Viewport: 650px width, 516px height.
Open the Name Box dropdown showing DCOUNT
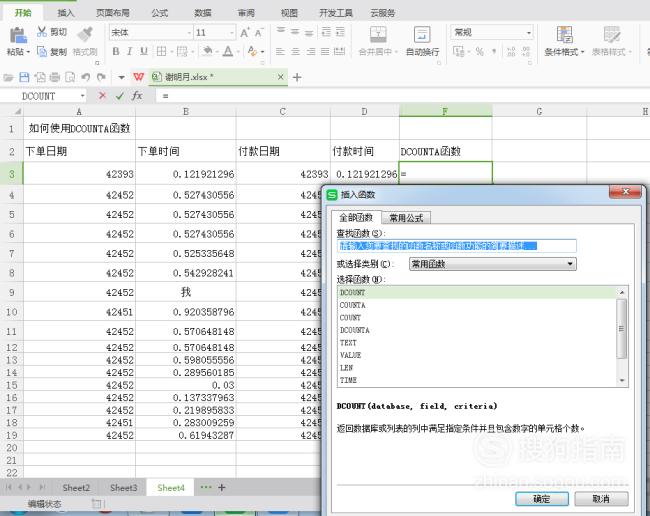tap(82, 96)
